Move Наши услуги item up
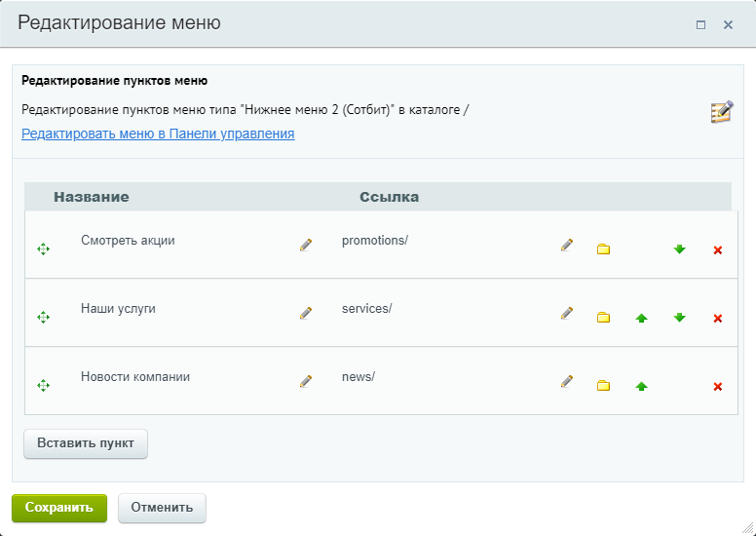The height and width of the screenshot is (536, 756). (641, 318)
